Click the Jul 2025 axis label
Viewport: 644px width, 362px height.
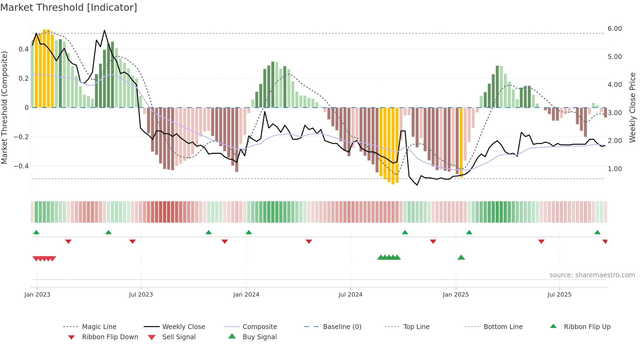click(559, 295)
